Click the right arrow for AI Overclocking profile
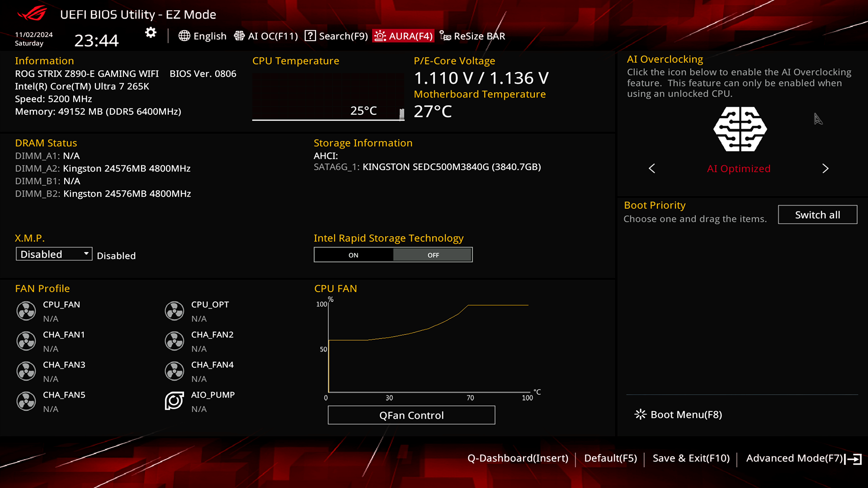Viewport: 868px width, 488px height. coord(825,169)
